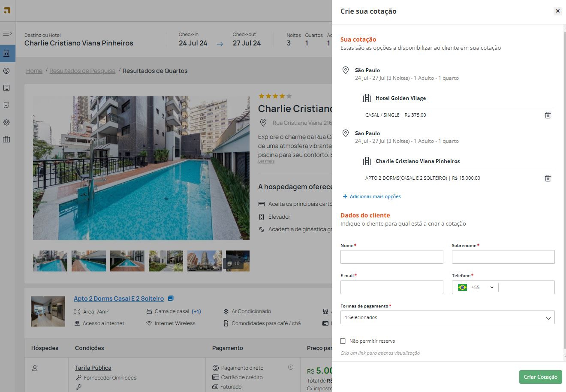Viewport: 566px width, 392px height.
Task: Delete the Hotel Golden Vilage quote option
Action: 548,115
